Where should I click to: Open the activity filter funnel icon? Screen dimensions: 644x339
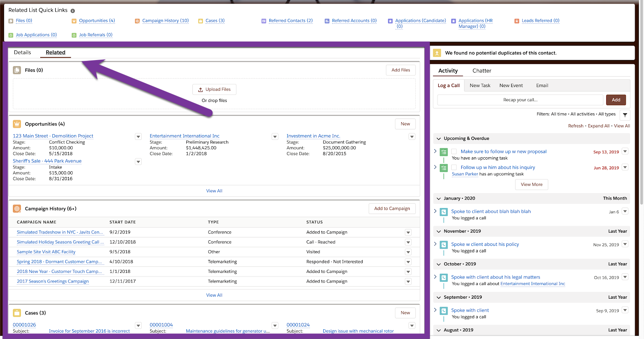click(x=625, y=115)
